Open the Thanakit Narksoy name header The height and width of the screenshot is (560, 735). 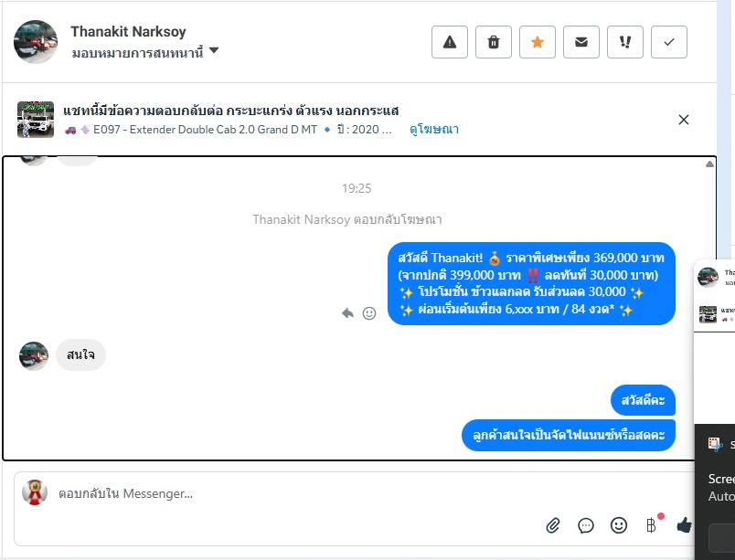tap(128, 31)
